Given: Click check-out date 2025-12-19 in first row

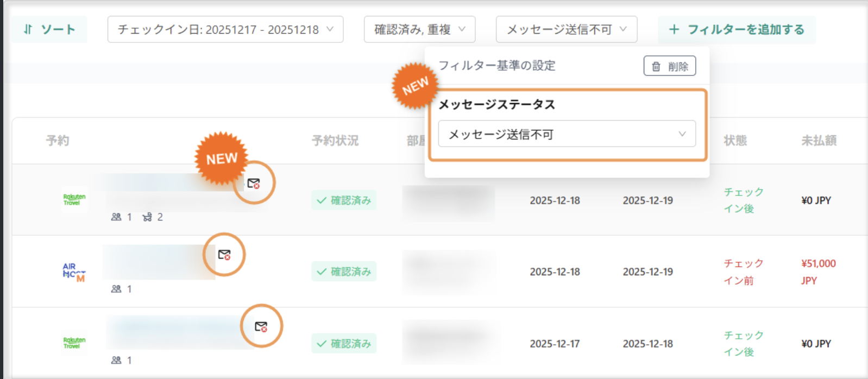Looking at the screenshot, I should coord(648,200).
